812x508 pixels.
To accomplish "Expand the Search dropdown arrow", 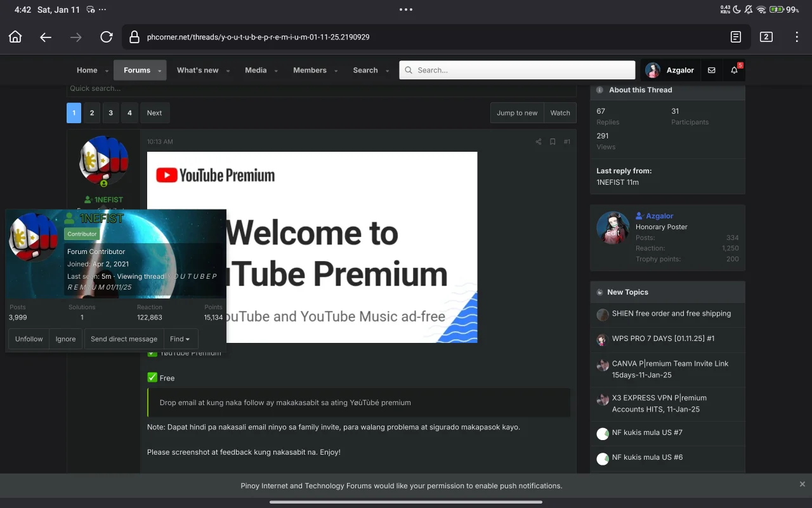I will 387,70.
